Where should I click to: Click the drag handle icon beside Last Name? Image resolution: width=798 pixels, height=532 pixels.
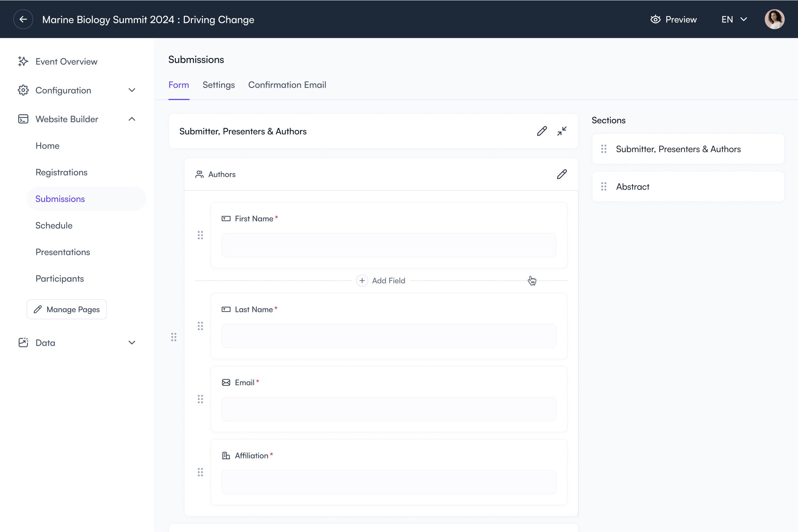coord(200,326)
